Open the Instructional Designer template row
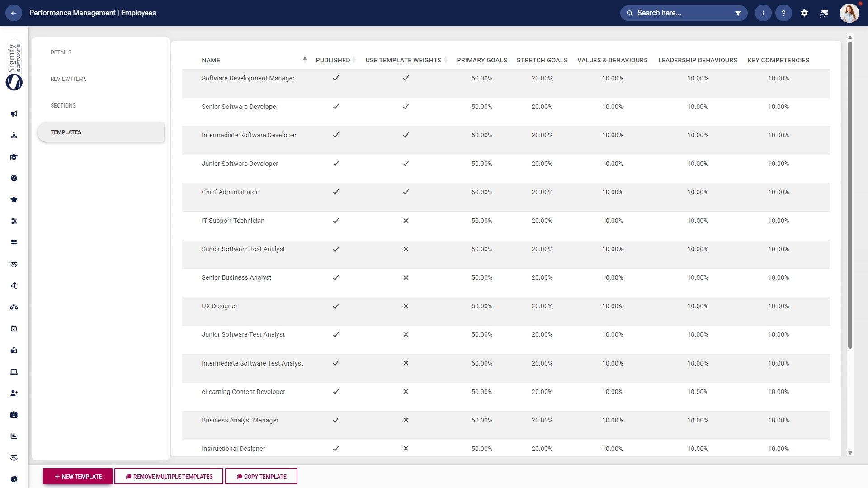Screen dimensions: 868x488 point(506,449)
